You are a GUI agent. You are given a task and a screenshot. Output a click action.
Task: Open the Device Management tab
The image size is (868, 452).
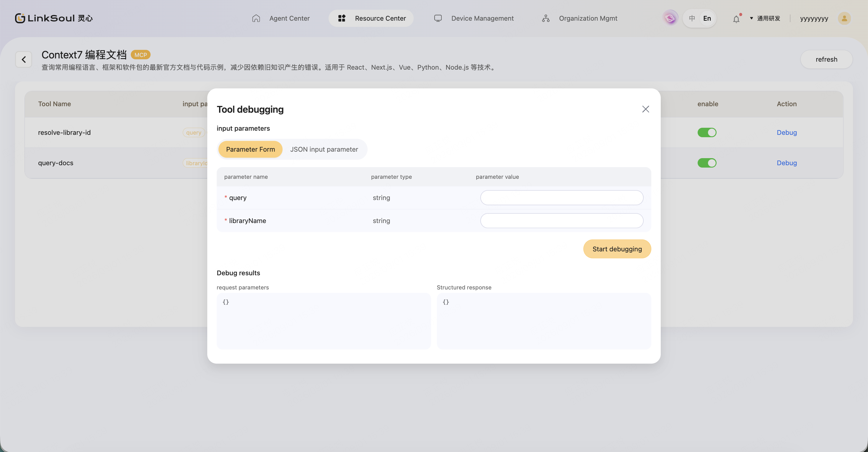tap(474, 18)
